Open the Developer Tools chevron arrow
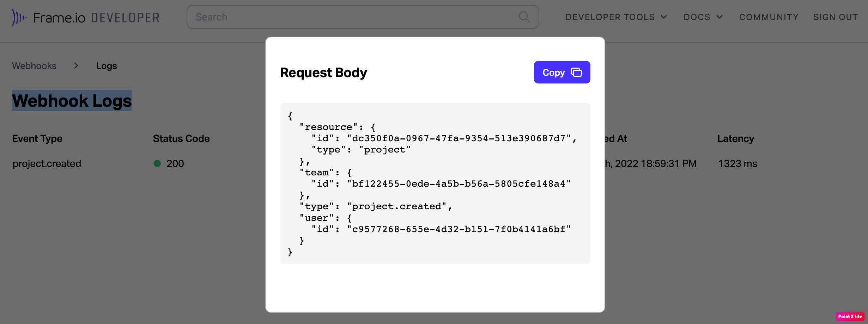This screenshot has height=324, width=868. pos(664,17)
